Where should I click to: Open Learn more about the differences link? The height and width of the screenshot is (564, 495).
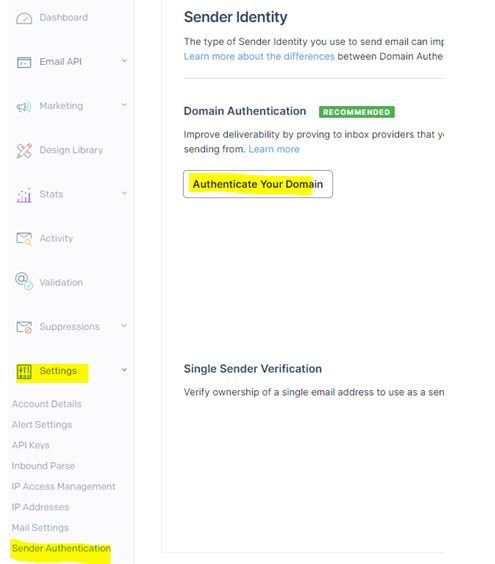point(259,56)
